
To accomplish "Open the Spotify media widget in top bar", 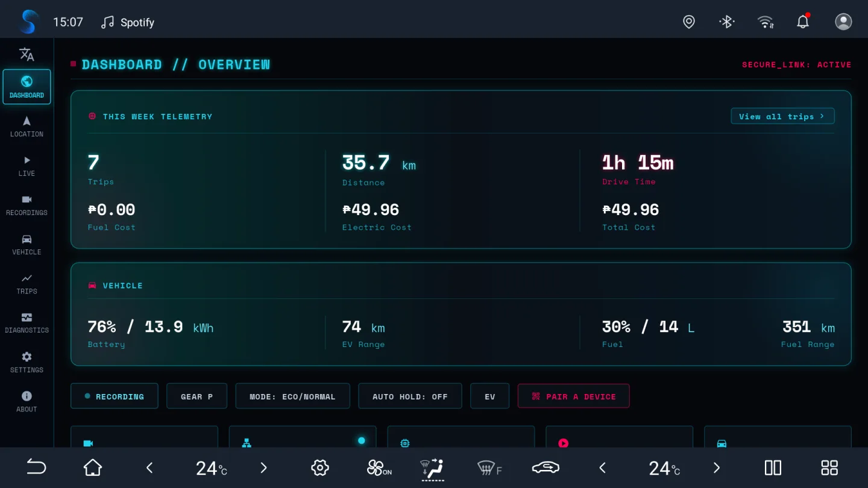I will click(x=128, y=22).
